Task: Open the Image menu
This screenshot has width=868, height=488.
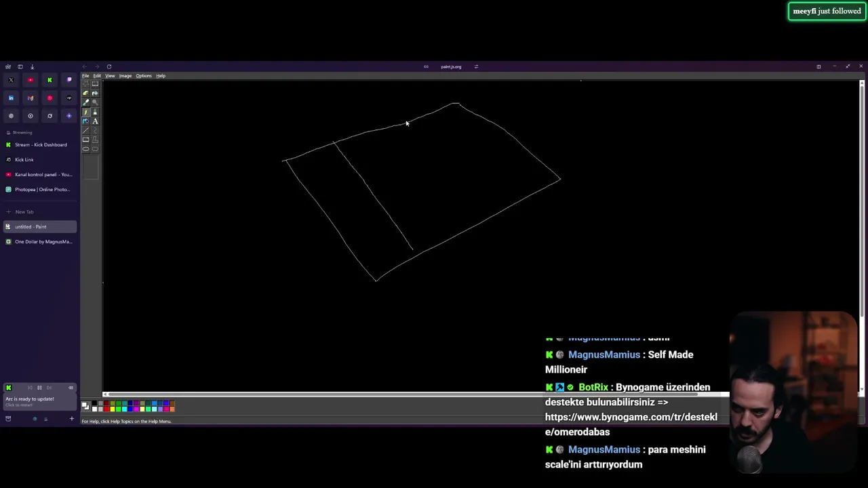Action: point(125,76)
